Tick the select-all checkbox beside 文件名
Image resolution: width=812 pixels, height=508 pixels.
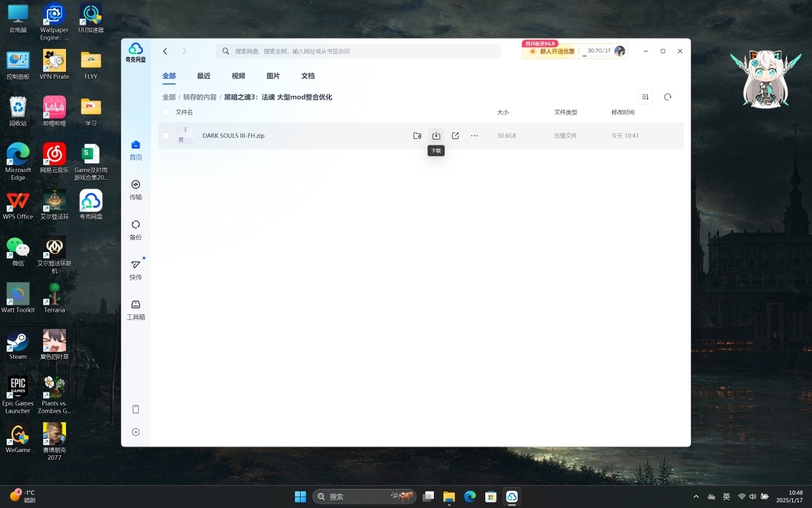click(x=166, y=112)
